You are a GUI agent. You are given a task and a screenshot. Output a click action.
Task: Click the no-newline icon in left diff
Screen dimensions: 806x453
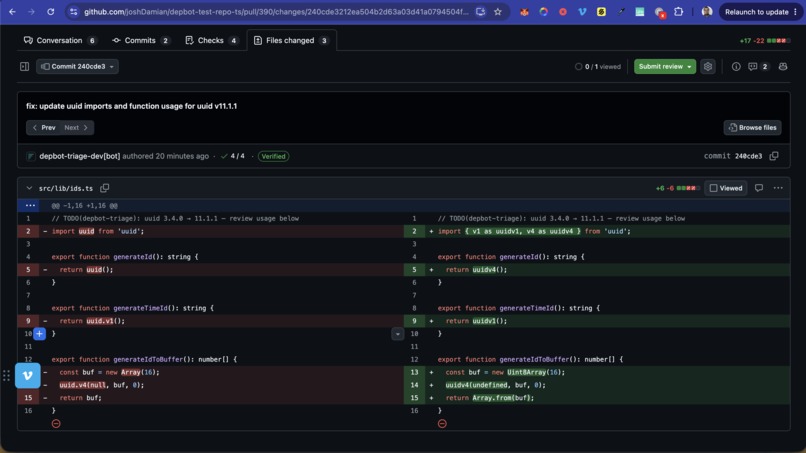click(x=56, y=424)
